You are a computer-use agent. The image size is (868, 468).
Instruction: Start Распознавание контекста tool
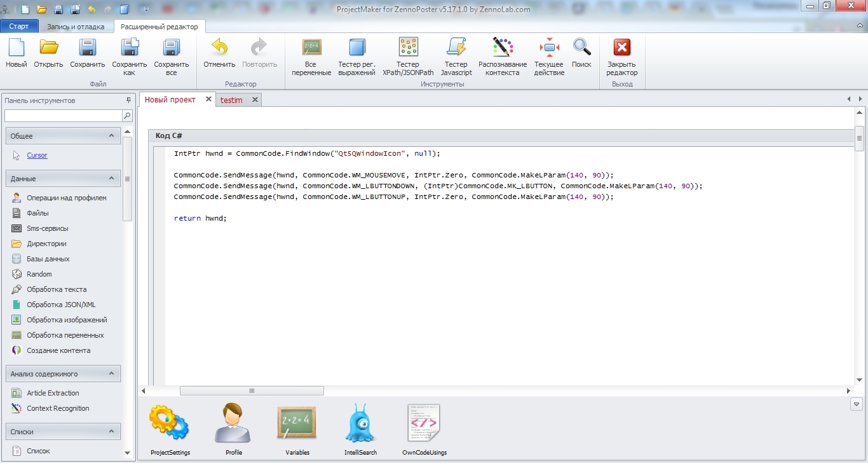point(503,57)
